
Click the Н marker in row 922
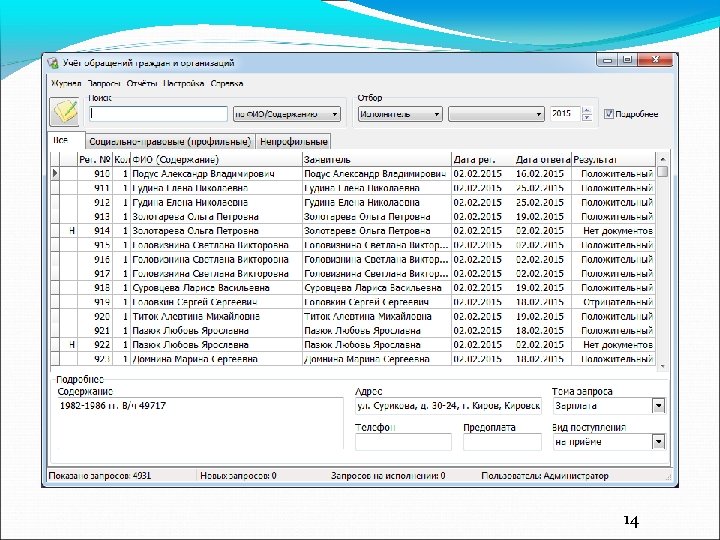point(72,344)
